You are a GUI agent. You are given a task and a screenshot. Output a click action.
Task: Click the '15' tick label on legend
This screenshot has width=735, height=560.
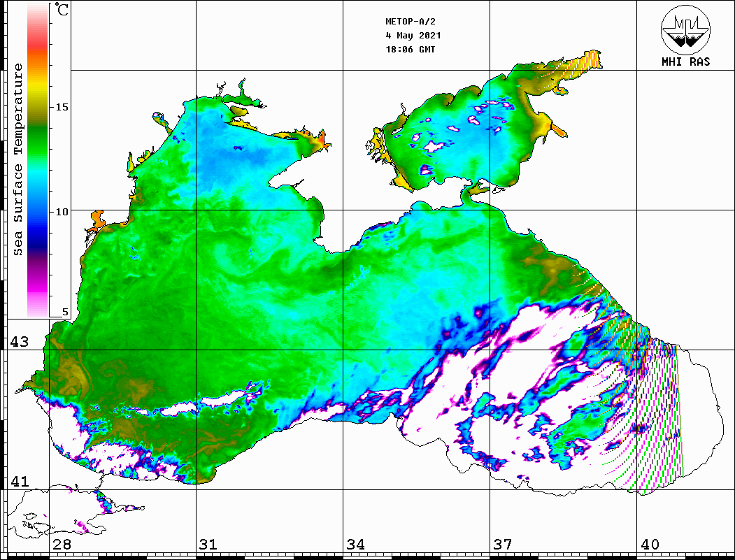[62, 107]
